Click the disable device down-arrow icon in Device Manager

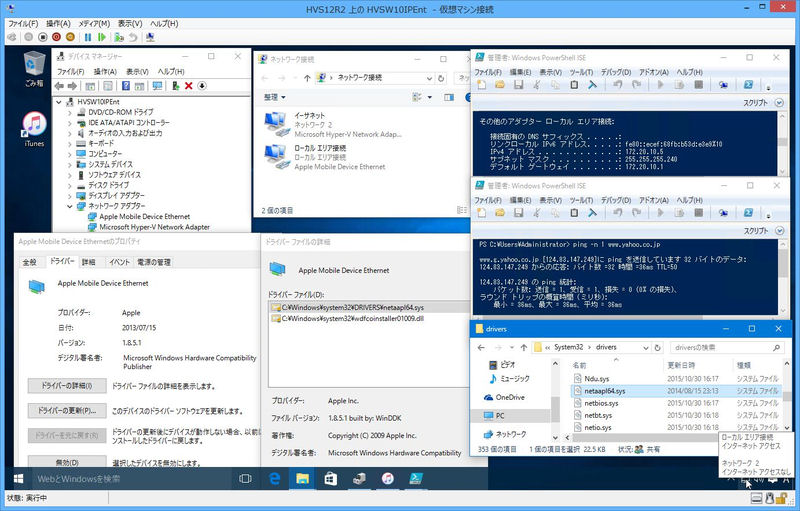(202, 86)
